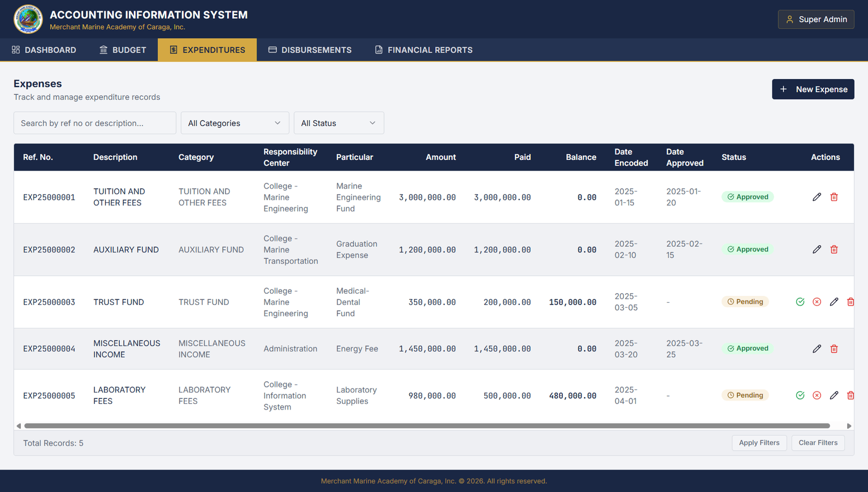Click the New Expense button
868x492 pixels.
click(x=813, y=89)
